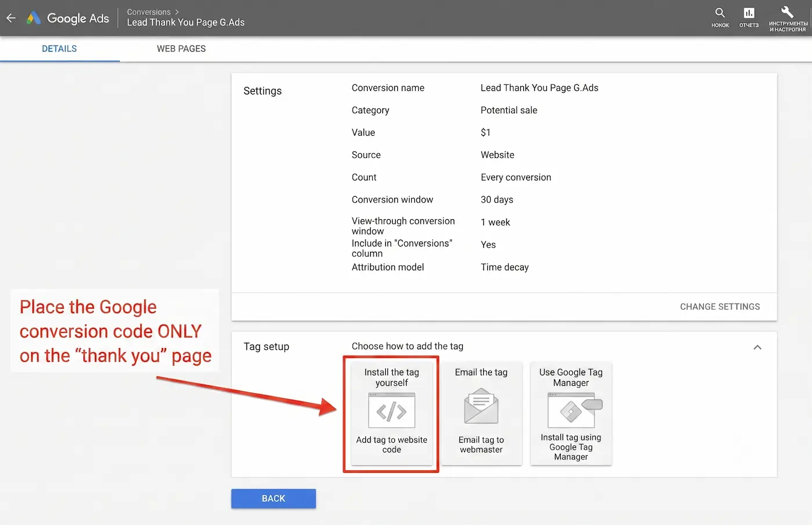Switch to the WEB PAGES tab
This screenshot has height=525, width=812.
pos(181,49)
